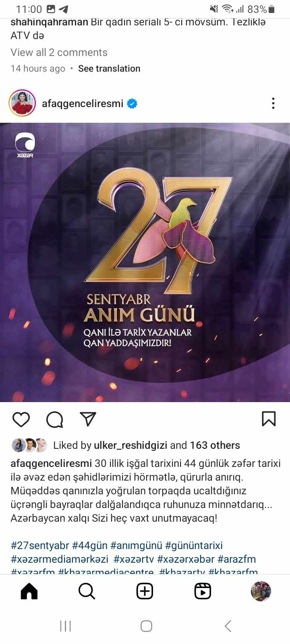View the 163 others who liked the post
The width and height of the screenshot is (290, 644).
[215, 445]
